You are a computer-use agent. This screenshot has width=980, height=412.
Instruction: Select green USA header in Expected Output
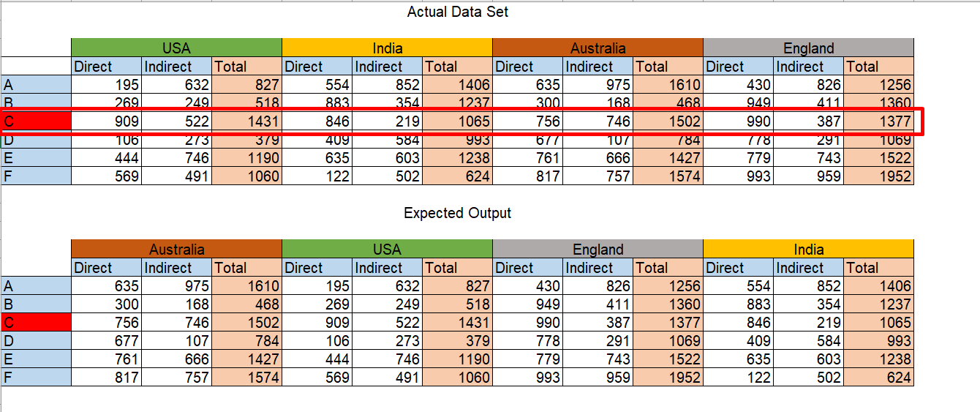pos(387,249)
